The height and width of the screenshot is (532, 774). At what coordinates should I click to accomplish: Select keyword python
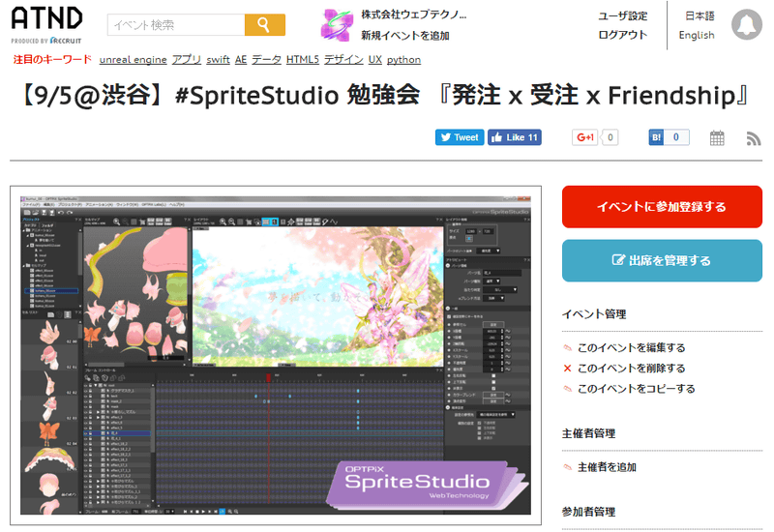403,60
